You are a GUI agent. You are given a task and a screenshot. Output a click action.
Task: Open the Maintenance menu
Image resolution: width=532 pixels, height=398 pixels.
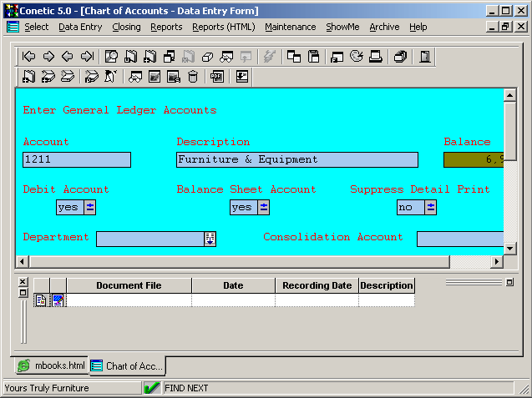tap(290, 27)
